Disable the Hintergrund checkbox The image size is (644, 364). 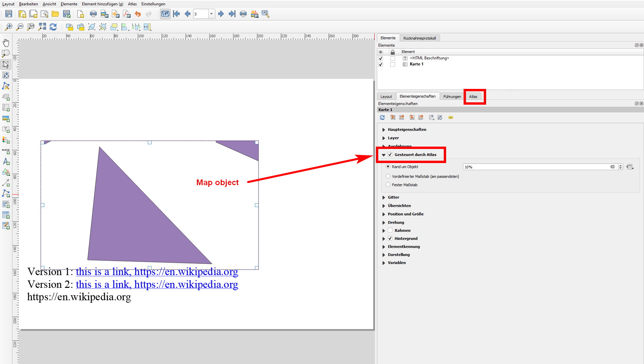pyautogui.click(x=390, y=239)
